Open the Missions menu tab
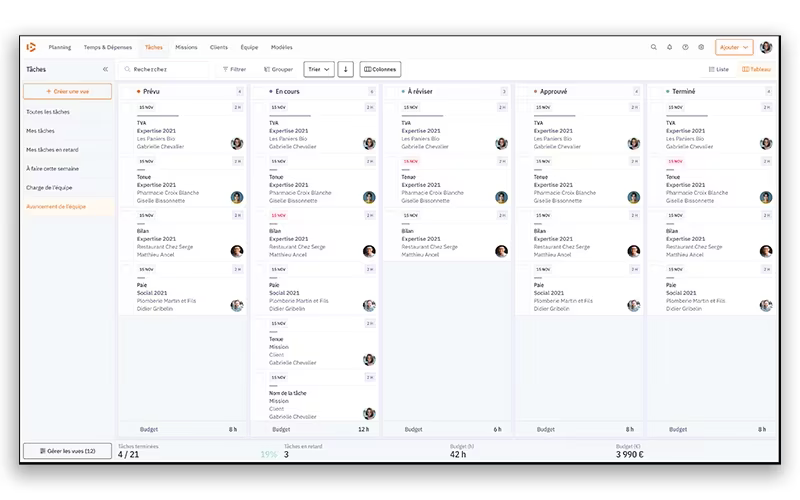This screenshot has height=500, width=800. tap(186, 47)
